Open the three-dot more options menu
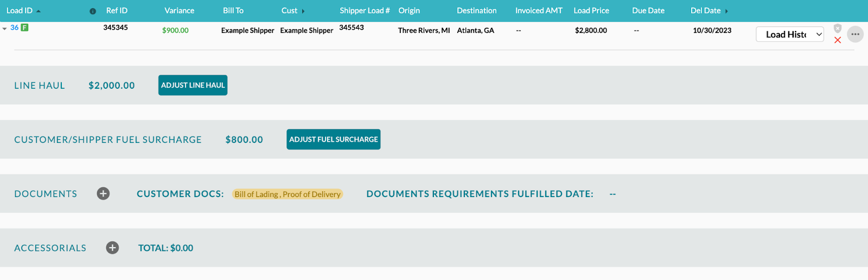This screenshot has height=280, width=868. pos(855,34)
